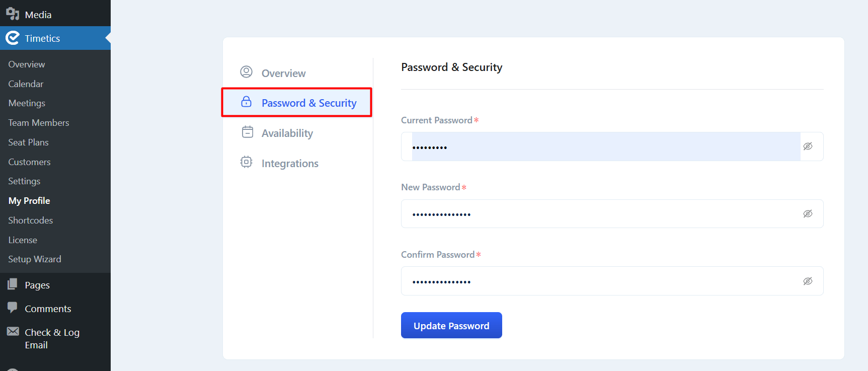Click the chip icon beside Integrations
This screenshot has width=868, height=371.
click(246, 162)
